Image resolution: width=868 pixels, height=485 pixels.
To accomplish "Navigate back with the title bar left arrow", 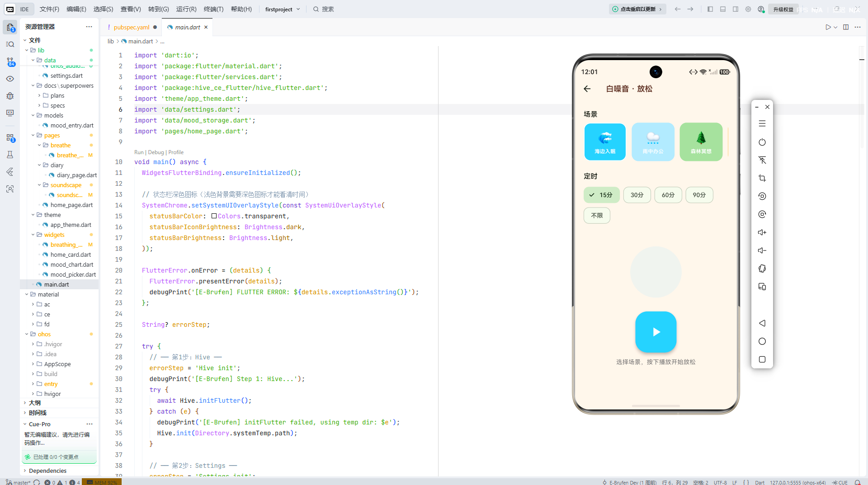I will pyautogui.click(x=678, y=9).
